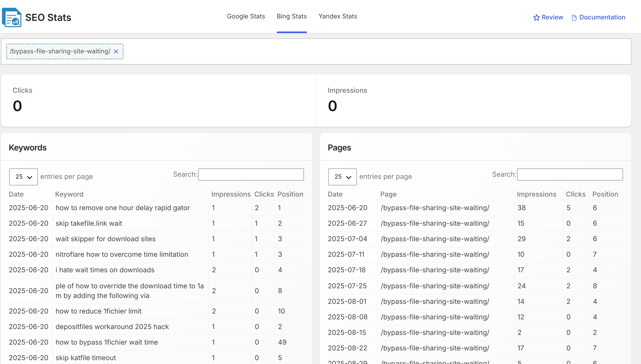Click keyword 'how to bypass 1fichier wait time'
The image size is (641, 364).
pyautogui.click(x=107, y=342)
